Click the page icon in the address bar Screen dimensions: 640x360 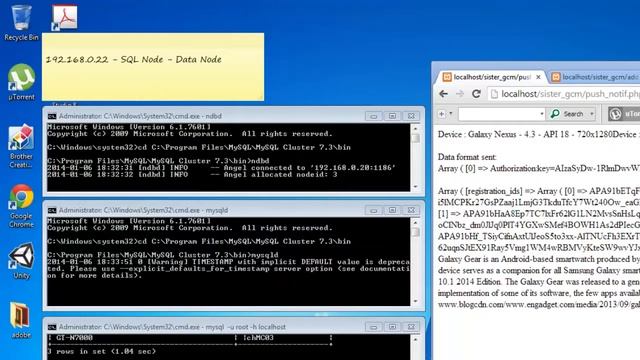(494, 94)
